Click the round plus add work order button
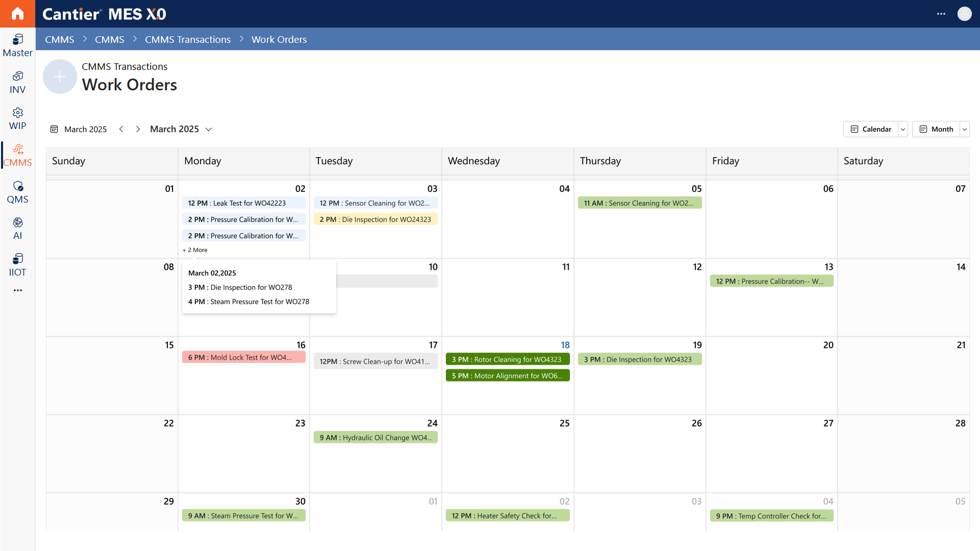Screen dimensions: 980x551 60,77
